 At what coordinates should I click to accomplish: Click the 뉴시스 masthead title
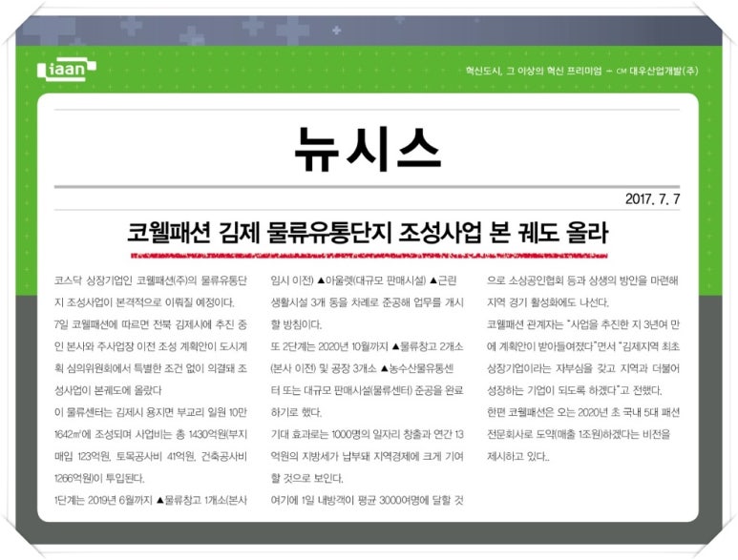click(368, 150)
